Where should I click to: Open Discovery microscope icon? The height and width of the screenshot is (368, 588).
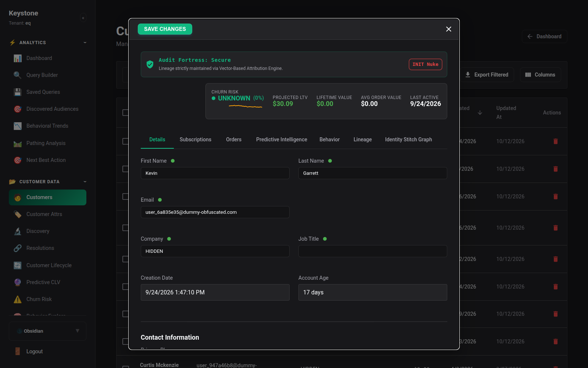click(x=18, y=231)
